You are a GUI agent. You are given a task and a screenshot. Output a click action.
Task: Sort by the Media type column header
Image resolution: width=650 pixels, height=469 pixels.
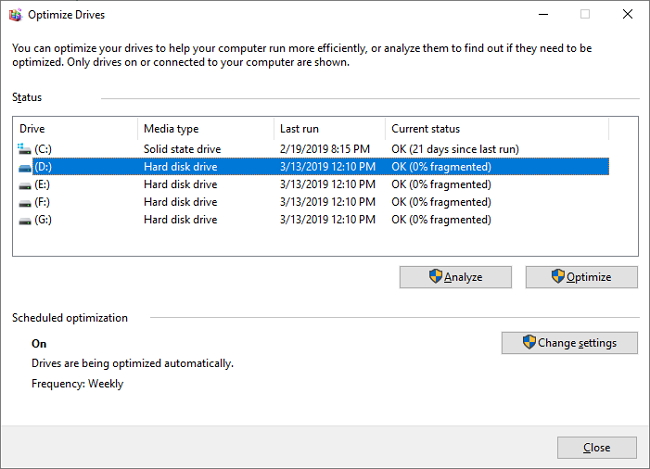click(x=205, y=129)
